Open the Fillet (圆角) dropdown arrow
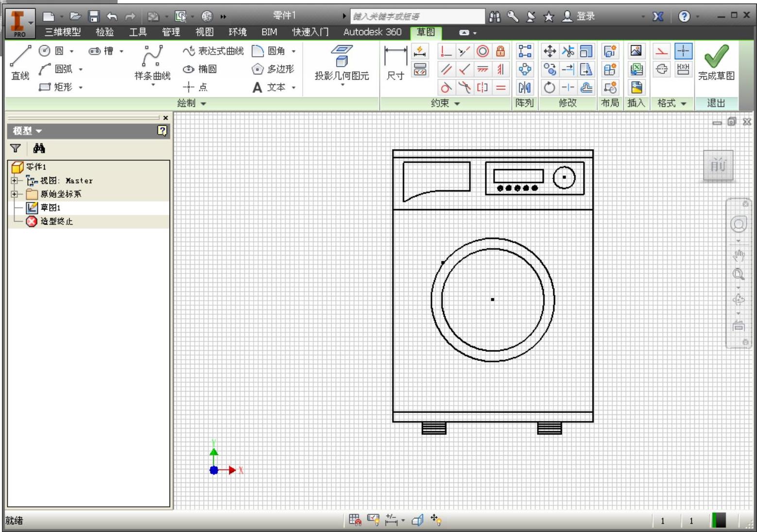The width and height of the screenshot is (757, 532). click(x=293, y=51)
